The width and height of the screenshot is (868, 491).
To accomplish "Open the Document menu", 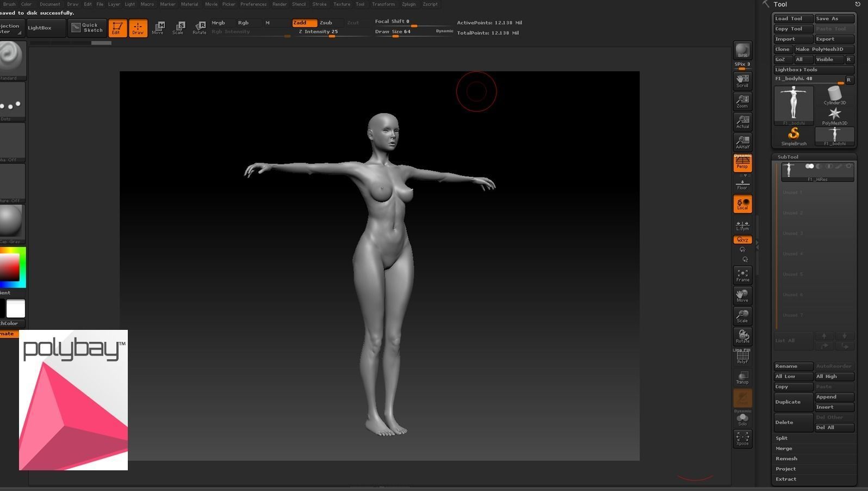I will (50, 4).
